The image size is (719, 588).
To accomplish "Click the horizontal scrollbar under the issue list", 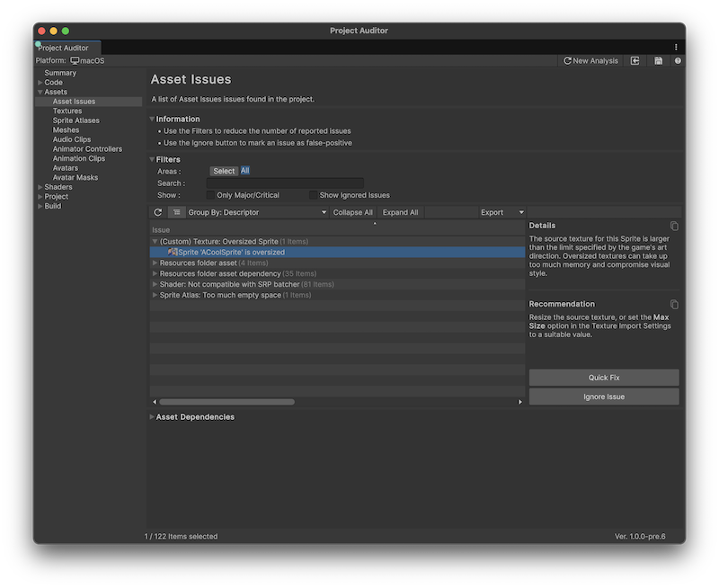I will tap(226, 402).
